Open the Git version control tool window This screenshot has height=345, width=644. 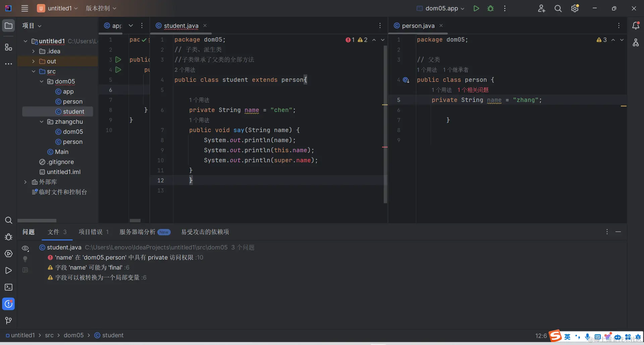click(8, 321)
